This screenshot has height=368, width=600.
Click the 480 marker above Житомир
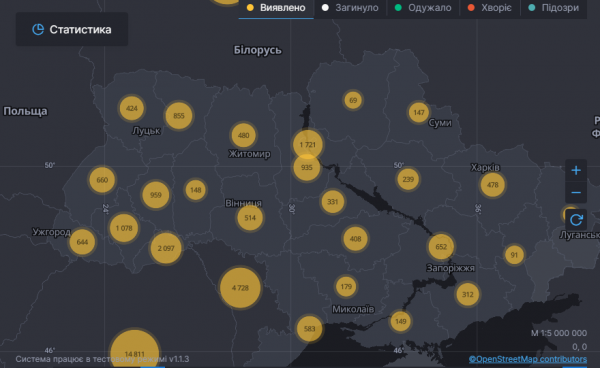pos(243,135)
